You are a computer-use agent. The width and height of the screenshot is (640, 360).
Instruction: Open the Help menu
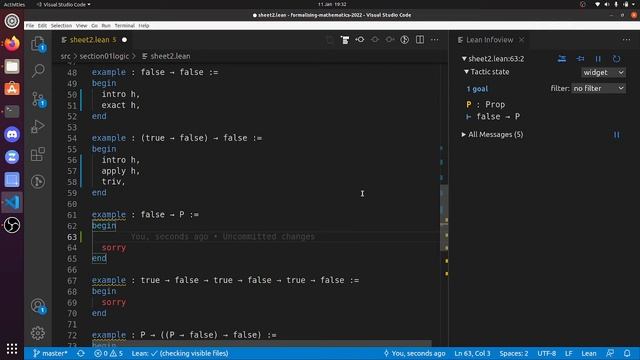144,25
